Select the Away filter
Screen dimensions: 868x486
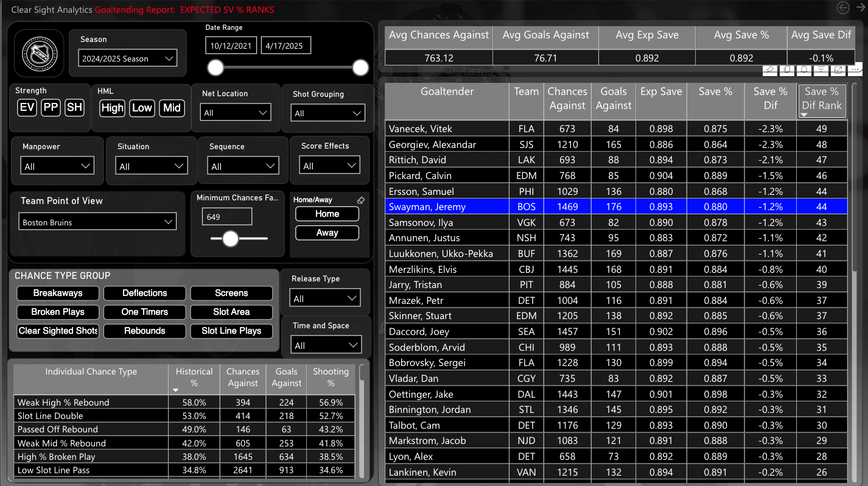point(327,233)
